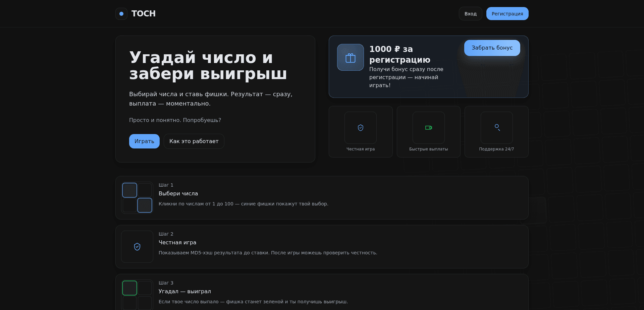644x310 pixels.
Task: Open the Поддержка 24/7 feature card
Action: click(496, 131)
